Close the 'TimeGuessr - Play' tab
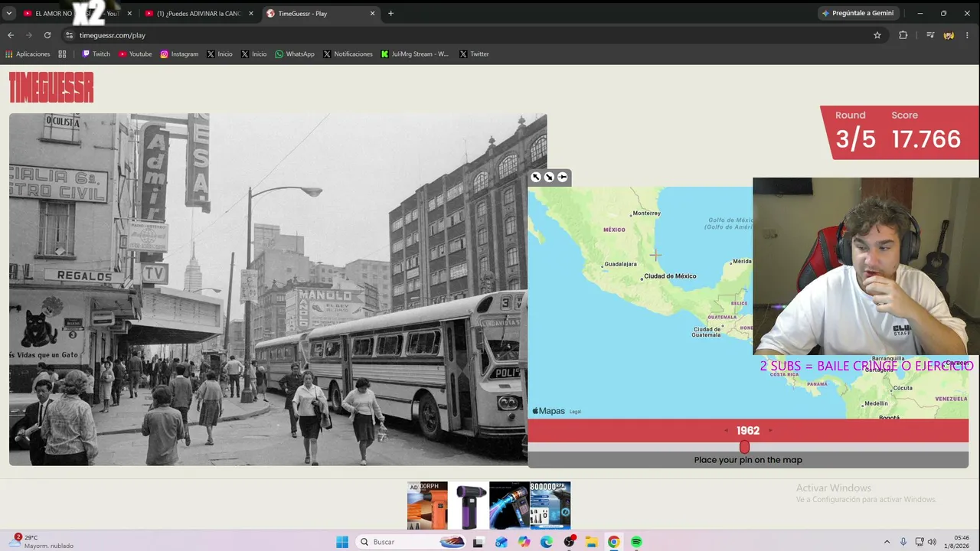This screenshot has height=551, width=980. [373, 14]
